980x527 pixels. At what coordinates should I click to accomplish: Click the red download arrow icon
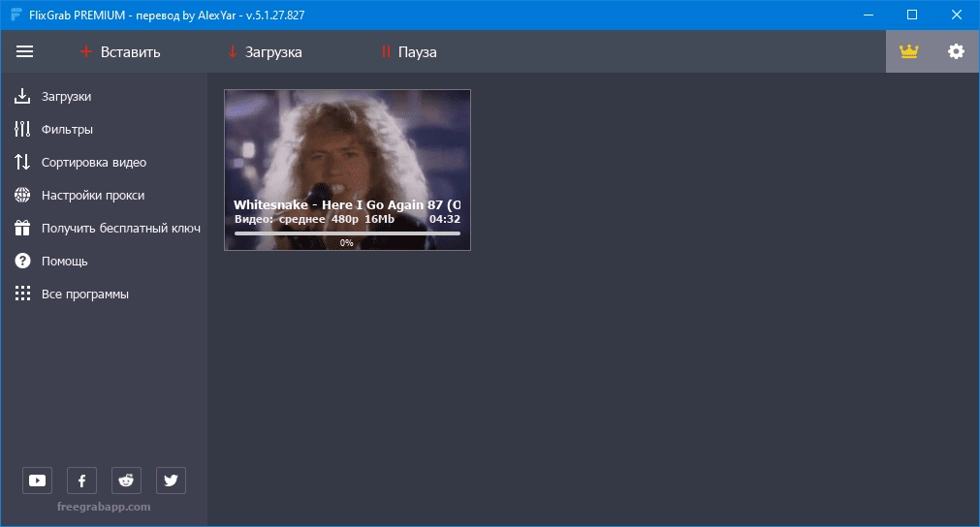click(x=232, y=51)
